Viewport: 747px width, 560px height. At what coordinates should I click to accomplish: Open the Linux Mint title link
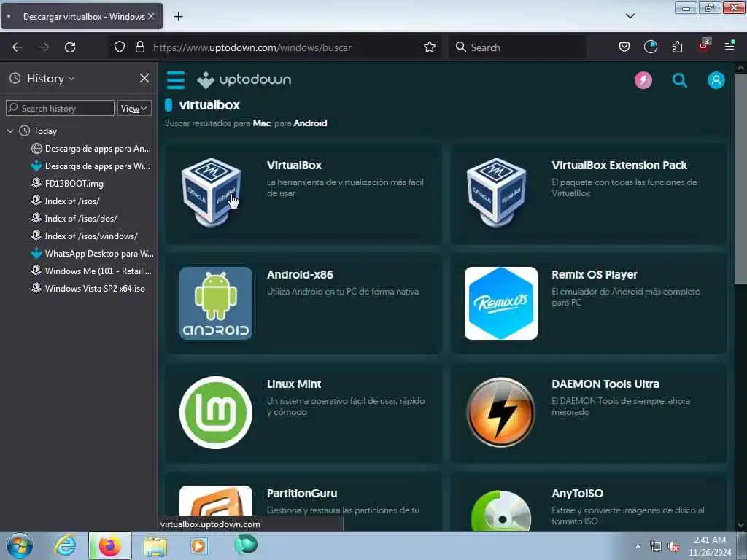294,384
